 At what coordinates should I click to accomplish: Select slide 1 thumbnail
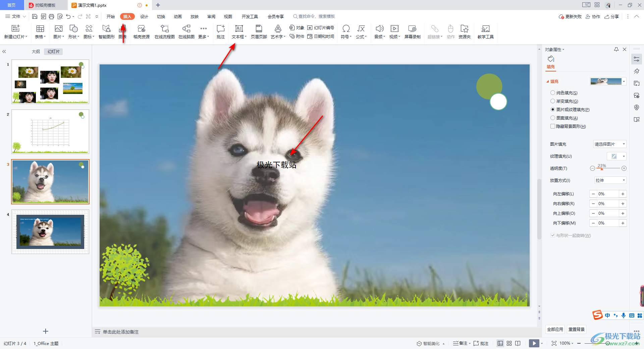click(x=50, y=82)
